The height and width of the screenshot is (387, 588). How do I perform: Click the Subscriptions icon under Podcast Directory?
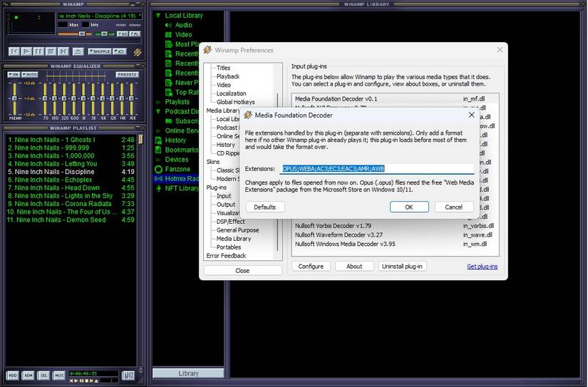pos(169,121)
